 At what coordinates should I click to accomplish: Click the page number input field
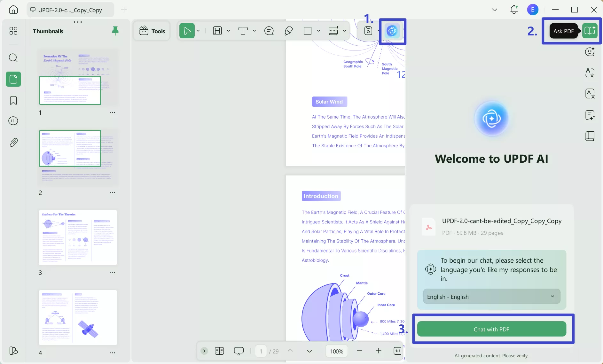pos(261,351)
